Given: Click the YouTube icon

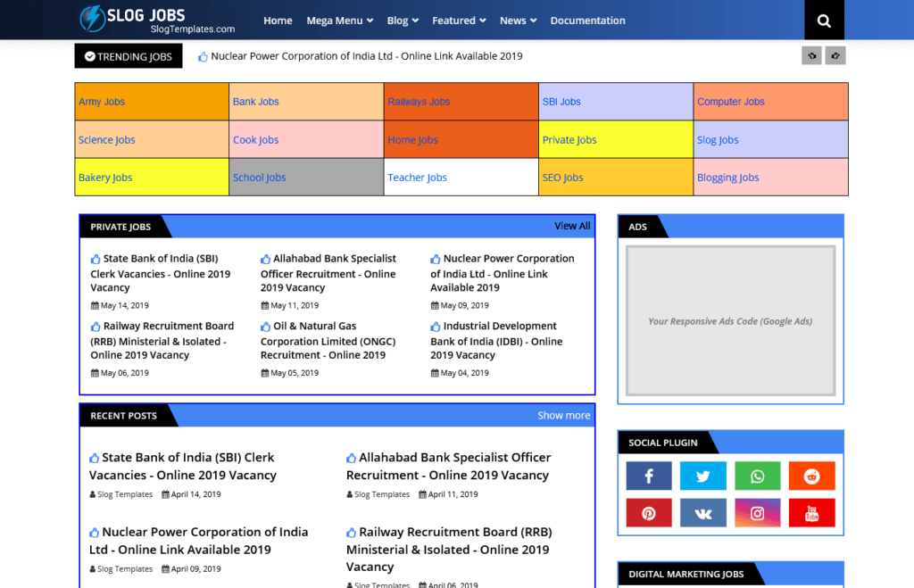Looking at the screenshot, I should pyautogui.click(x=811, y=512).
